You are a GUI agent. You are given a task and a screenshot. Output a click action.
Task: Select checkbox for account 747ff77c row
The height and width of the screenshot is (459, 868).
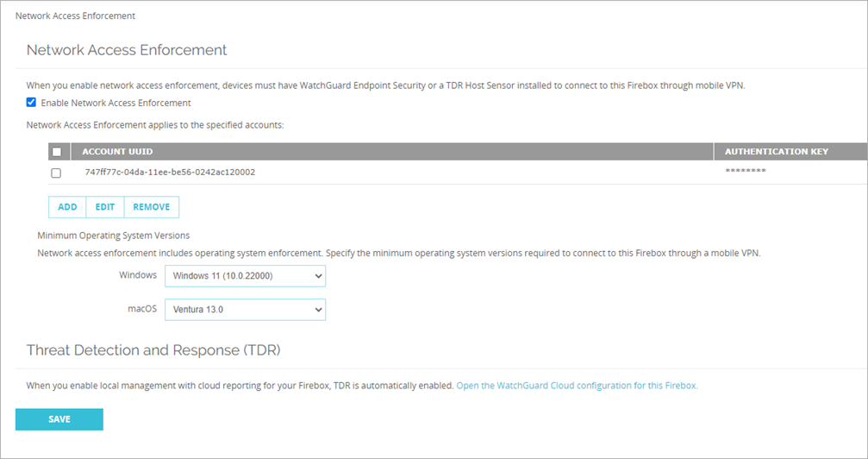(56, 173)
